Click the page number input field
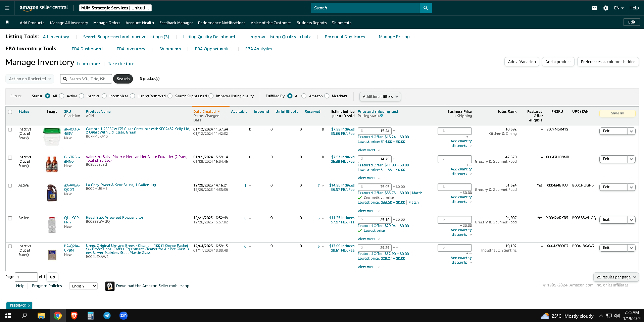Viewport: 644px width, 322px height. point(27,277)
